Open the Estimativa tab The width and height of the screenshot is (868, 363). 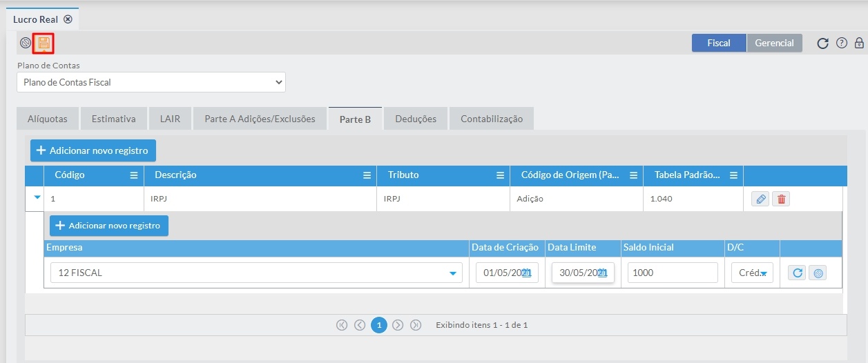pos(113,119)
